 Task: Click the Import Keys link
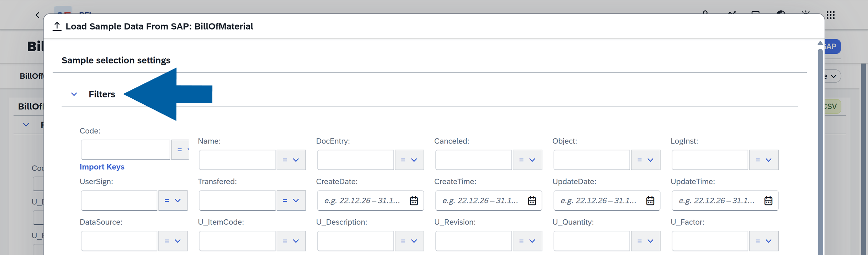pos(102,167)
